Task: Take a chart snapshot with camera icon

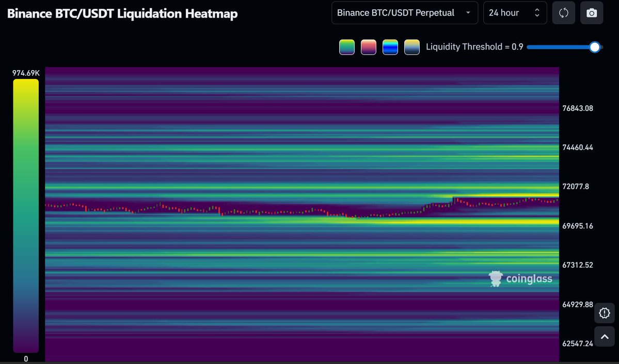Action: coord(591,13)
